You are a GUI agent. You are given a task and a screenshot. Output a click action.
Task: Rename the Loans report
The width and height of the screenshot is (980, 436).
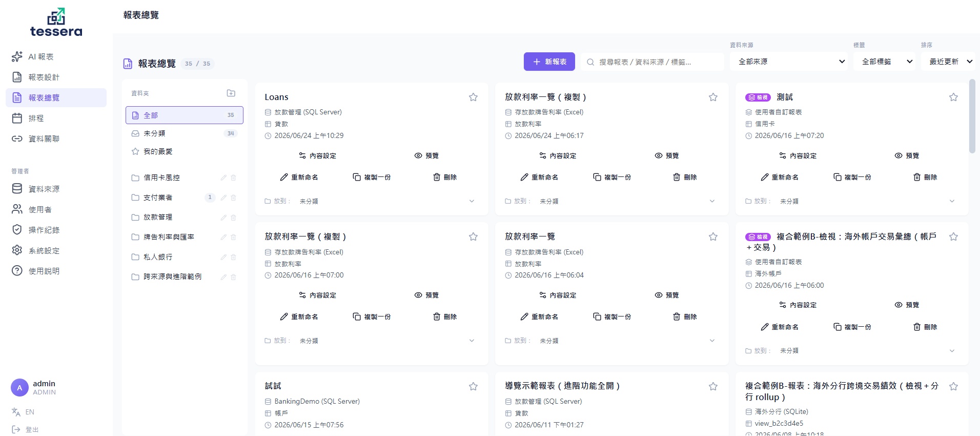coord(299,177)
